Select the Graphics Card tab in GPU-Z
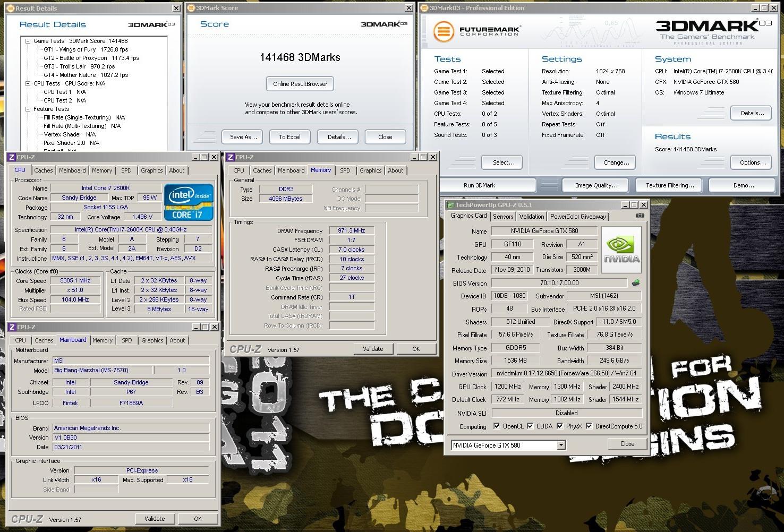784x532 pixels. pyautogui.click(x=469, y=216)
